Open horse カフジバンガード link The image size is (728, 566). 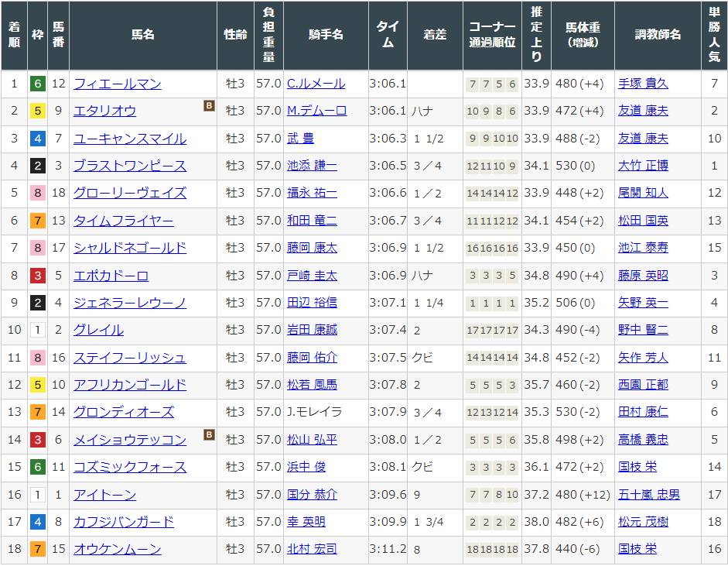[x=124, y=522]
